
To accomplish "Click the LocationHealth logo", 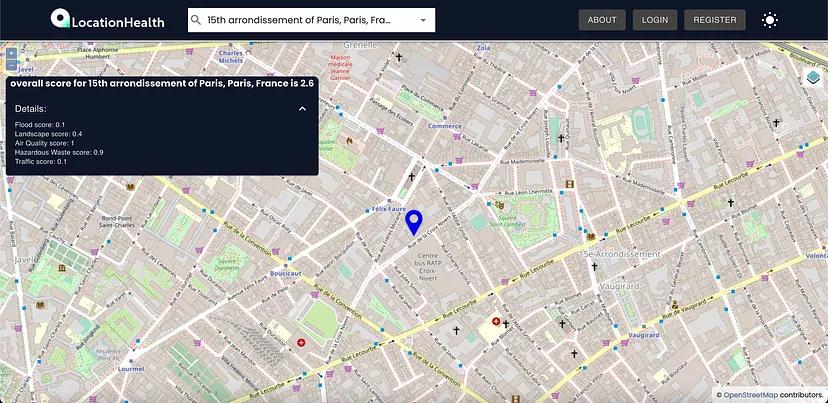I will 108,19.
